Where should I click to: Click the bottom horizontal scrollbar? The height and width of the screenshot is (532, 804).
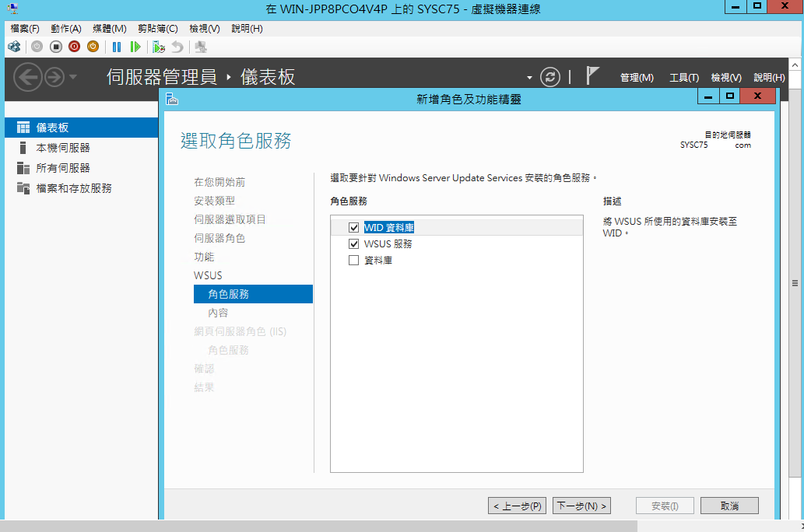(318, 527)
